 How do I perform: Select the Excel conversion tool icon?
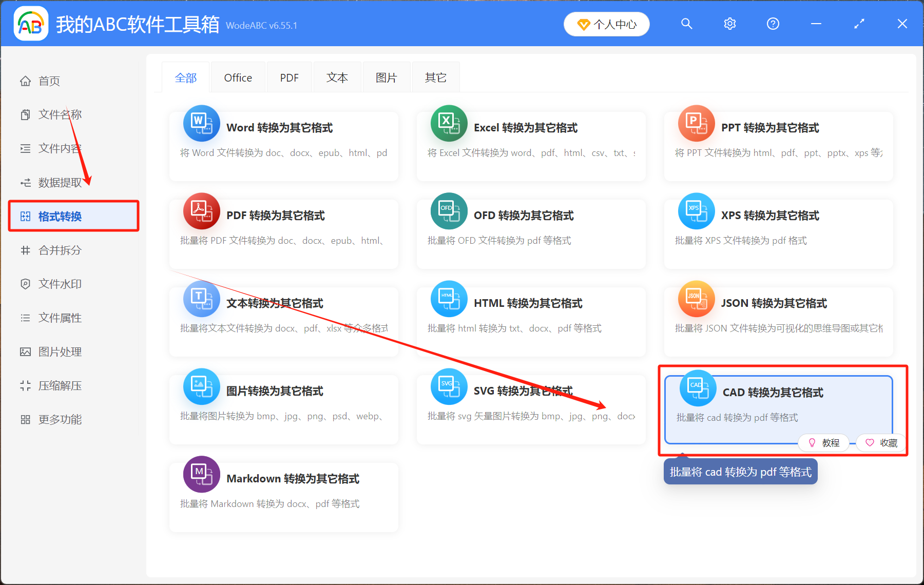pyautogui.click(x=449, y=123)
